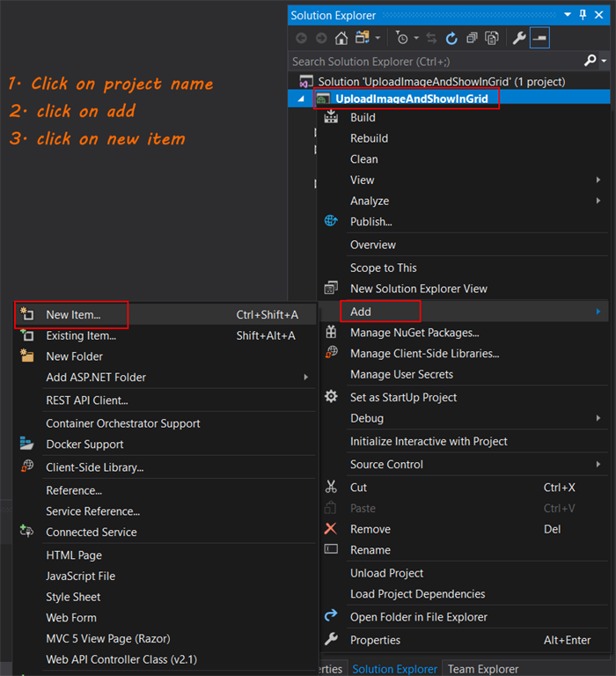Expand the Add ASP.NET Folder submenu arrow
This screenshot has width=616, height=676.
click(x=306, y=378)
